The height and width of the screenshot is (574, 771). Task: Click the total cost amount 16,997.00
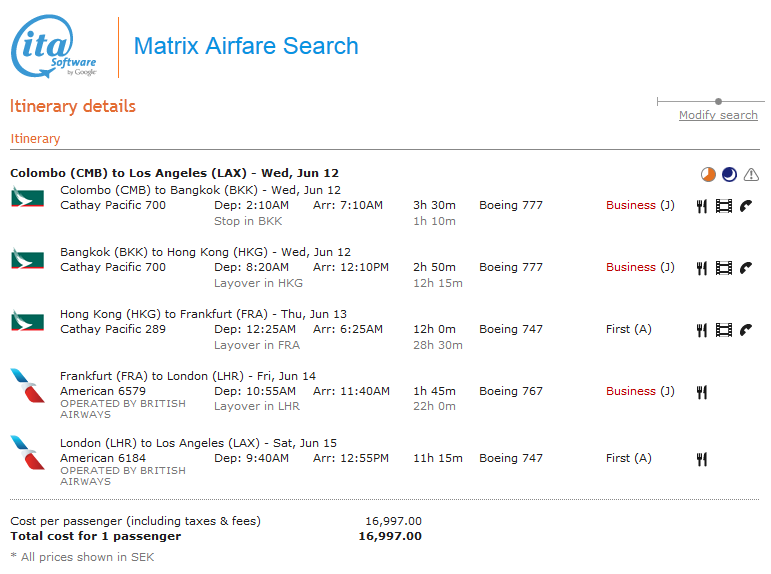click(390, 536)
